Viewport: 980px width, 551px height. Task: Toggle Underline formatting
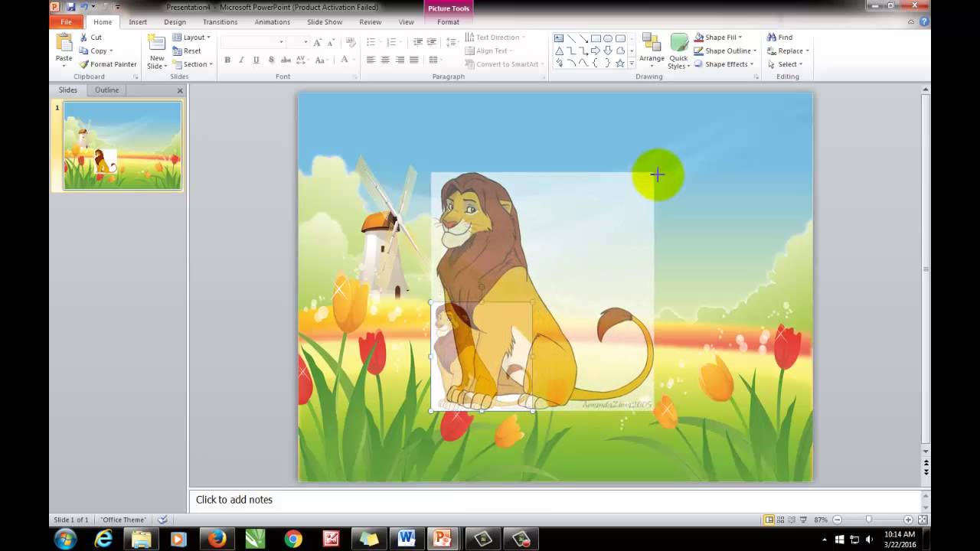pyautogui.click(x=256, y=60)
